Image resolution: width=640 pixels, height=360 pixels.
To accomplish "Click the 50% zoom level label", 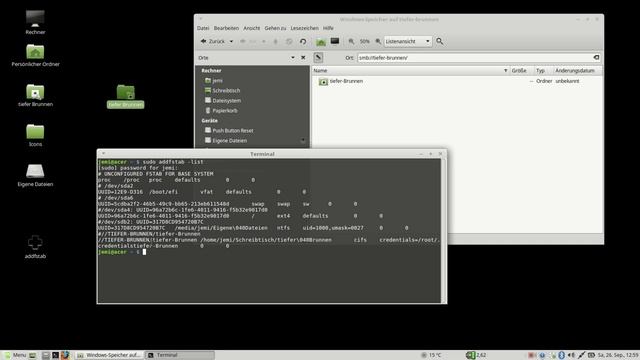I will [364, 41].
